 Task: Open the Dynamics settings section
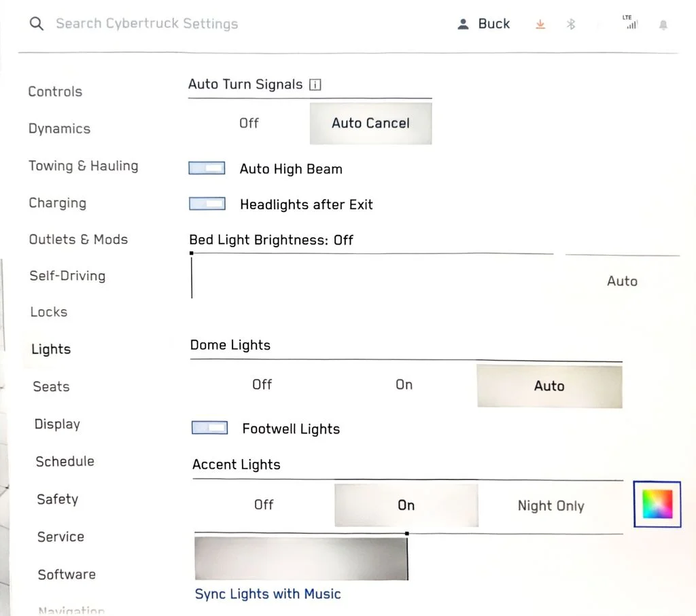tap(60, 128)
